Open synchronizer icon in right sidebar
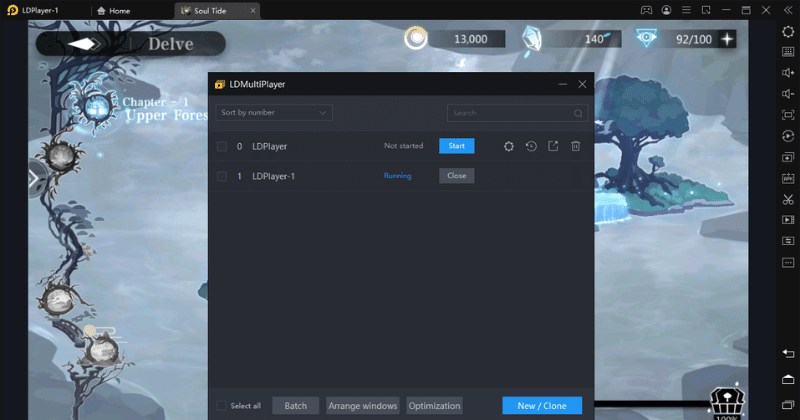 (788, 241)
